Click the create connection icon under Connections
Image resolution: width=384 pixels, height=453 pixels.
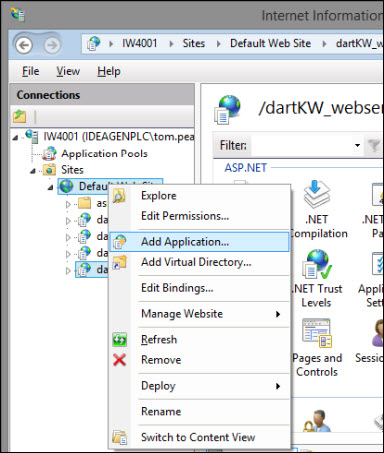tap(20, 116)
